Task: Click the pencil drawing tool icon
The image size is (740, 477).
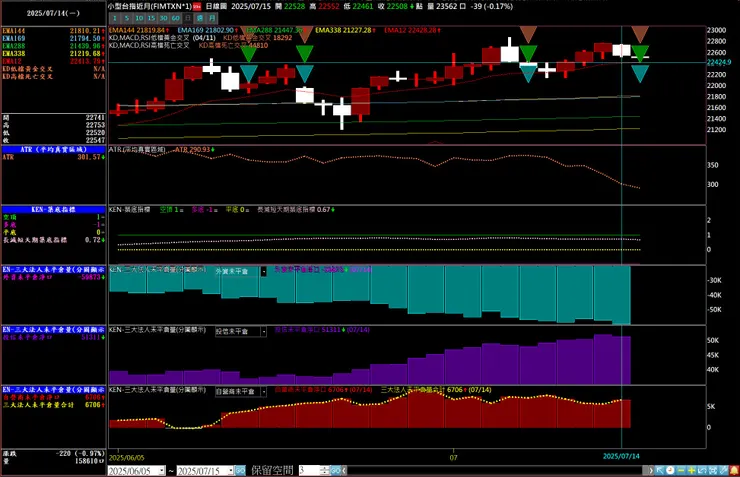Action: 723,470
